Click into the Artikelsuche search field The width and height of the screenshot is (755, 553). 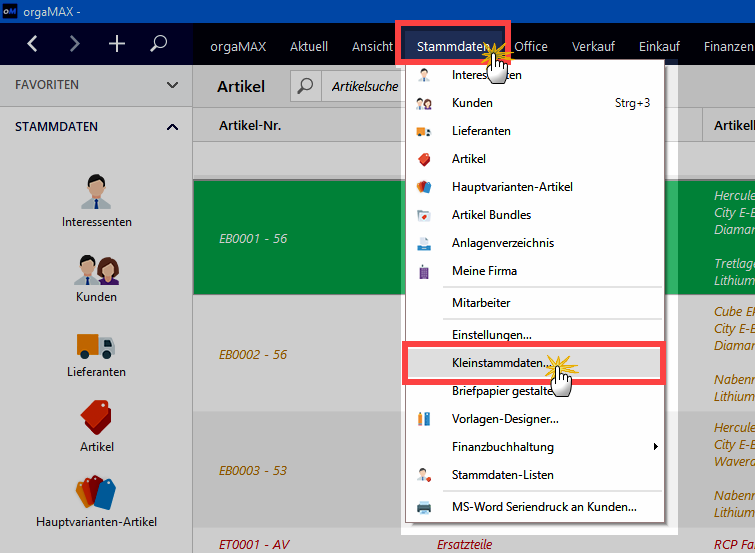tap(364, 86)
